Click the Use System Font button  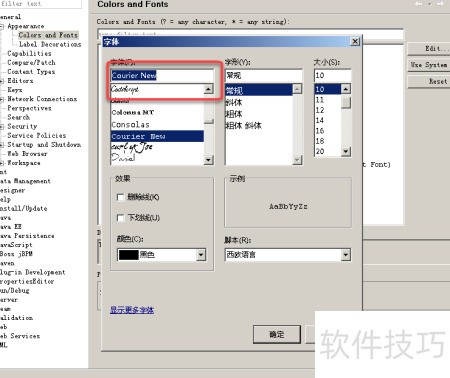click(429, 65)
